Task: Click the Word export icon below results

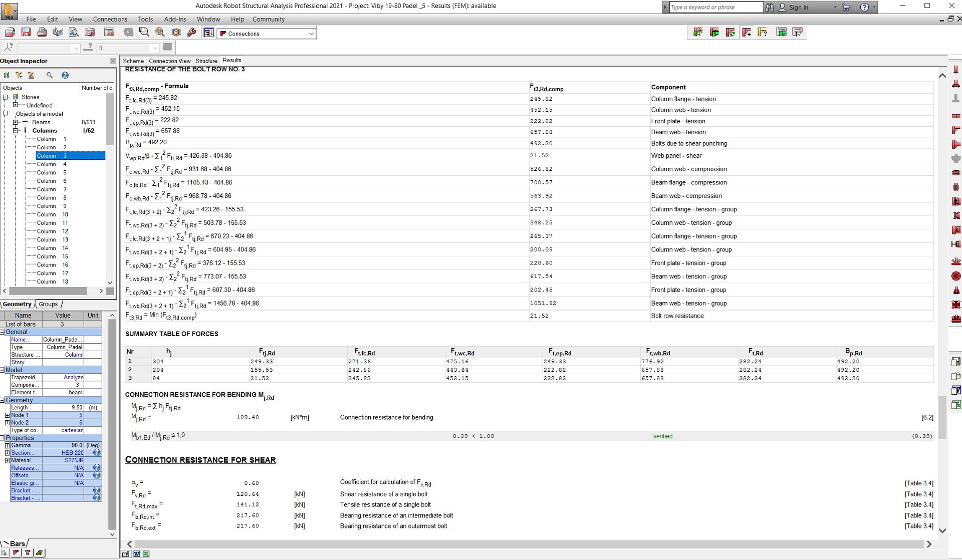Action: coord(136,554)
